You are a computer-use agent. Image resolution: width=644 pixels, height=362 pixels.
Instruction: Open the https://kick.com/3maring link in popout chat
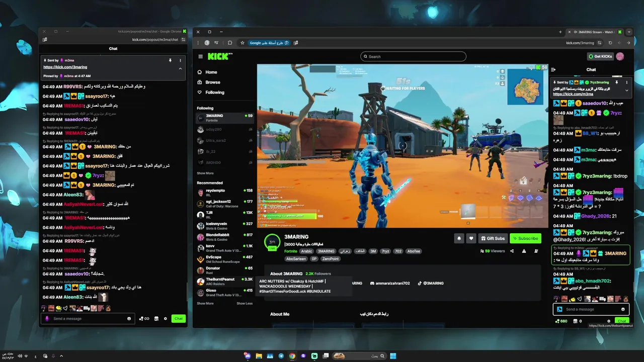(65, 67)
